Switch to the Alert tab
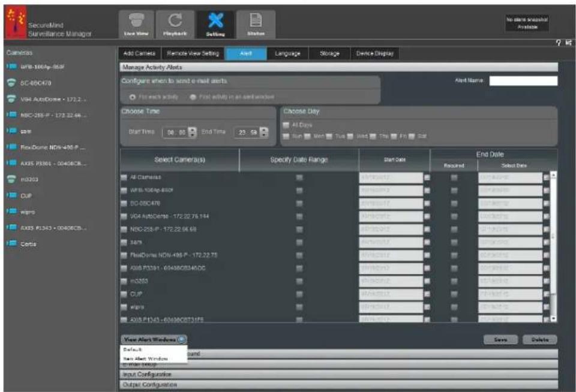This screenshot has height=392, width=576. [246, 53]
